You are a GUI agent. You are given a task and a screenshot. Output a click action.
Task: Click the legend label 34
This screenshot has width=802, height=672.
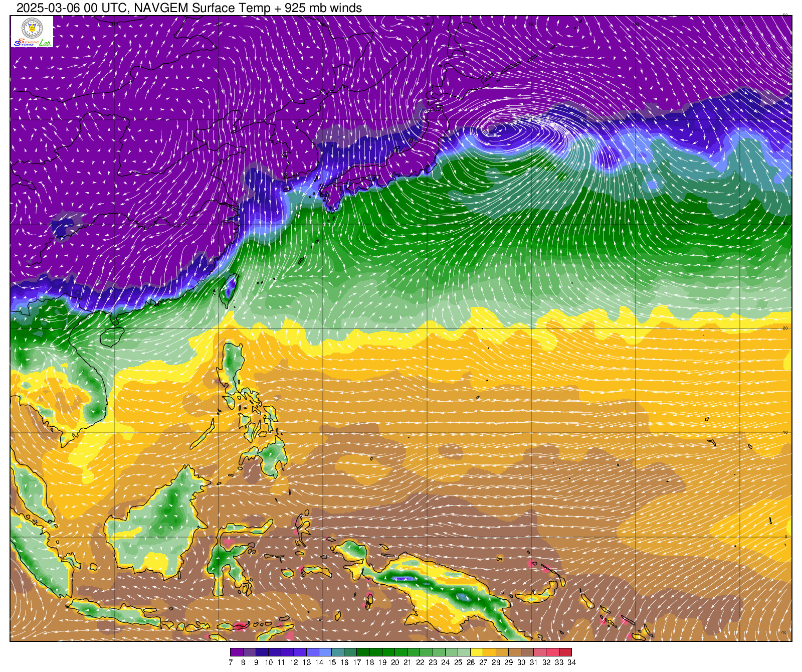pyautogui.click(x=572, y=662)
